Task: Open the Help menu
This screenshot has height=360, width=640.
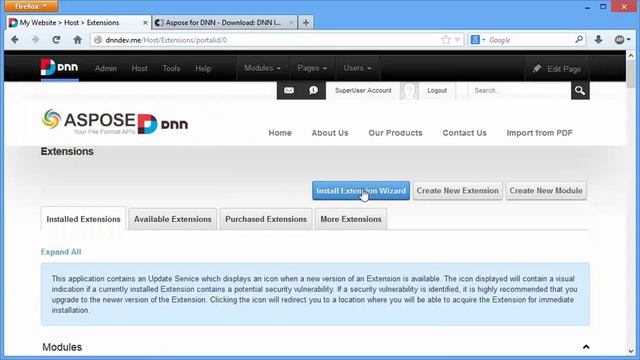Action: 203,68
